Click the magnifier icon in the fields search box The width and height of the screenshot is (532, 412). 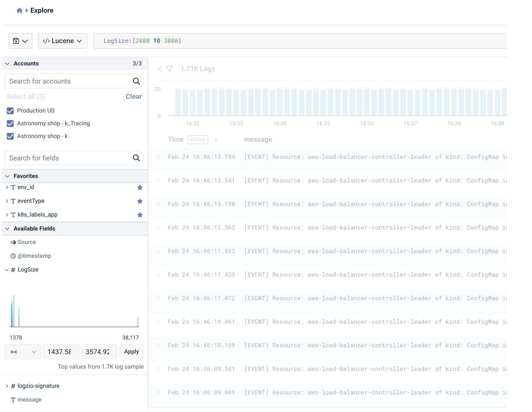click(x=136, y=158)
